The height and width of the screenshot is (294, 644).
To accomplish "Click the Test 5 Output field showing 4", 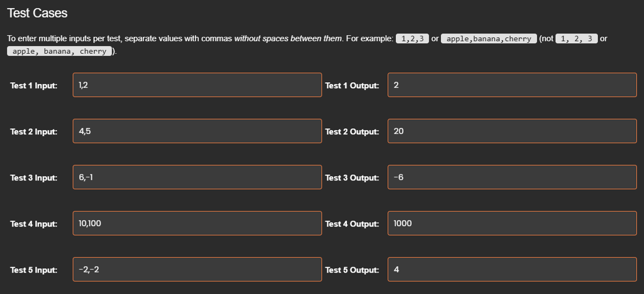I will pos(512,269).
